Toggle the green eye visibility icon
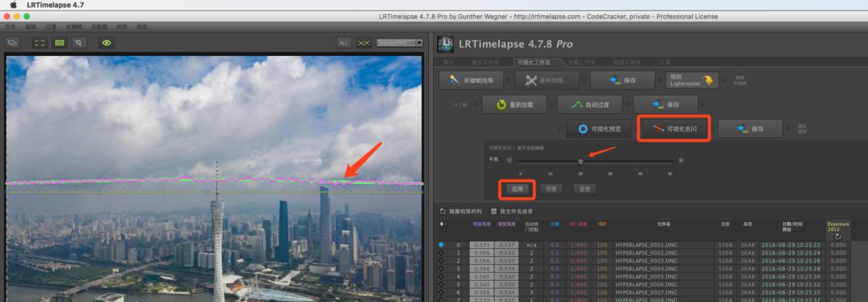The width and height of the screenshot is (868, 302). 107,42
